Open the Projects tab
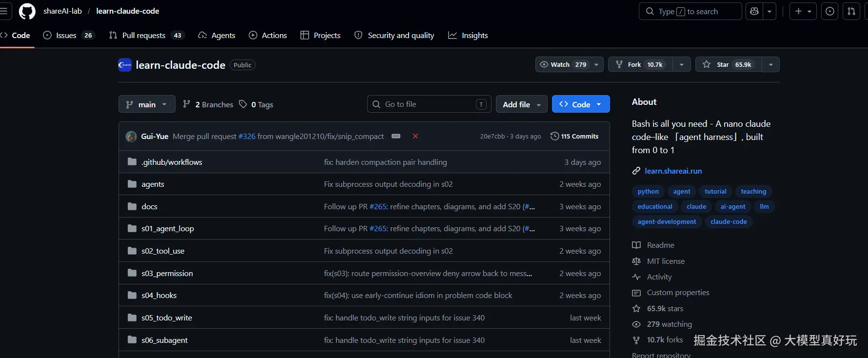868x358 pixels. pyautogui.click(x=320, y=35)
